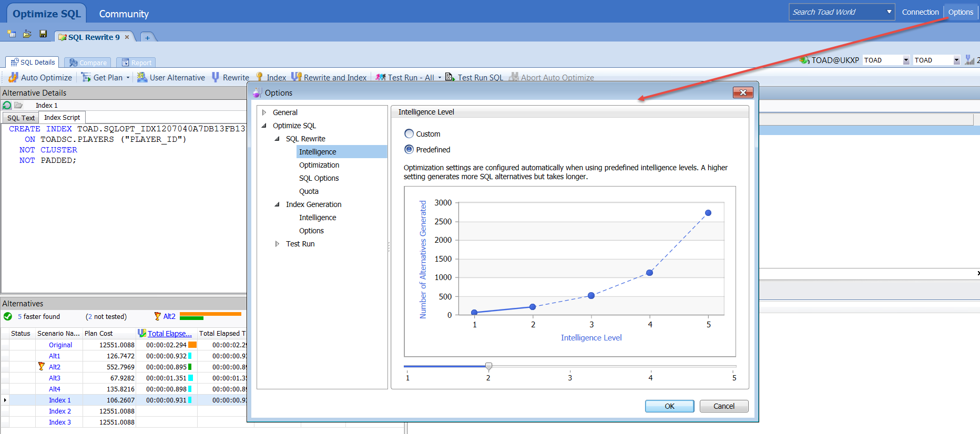This screenshot has width=980, height=434.
Task: Open the Connection menu button
Action: click(x=920, y=12)
